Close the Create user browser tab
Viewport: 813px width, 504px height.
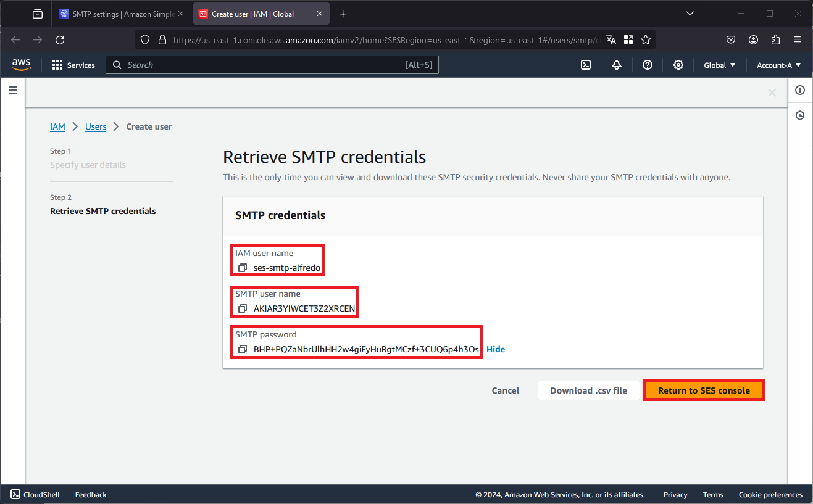tap(319, 14)
